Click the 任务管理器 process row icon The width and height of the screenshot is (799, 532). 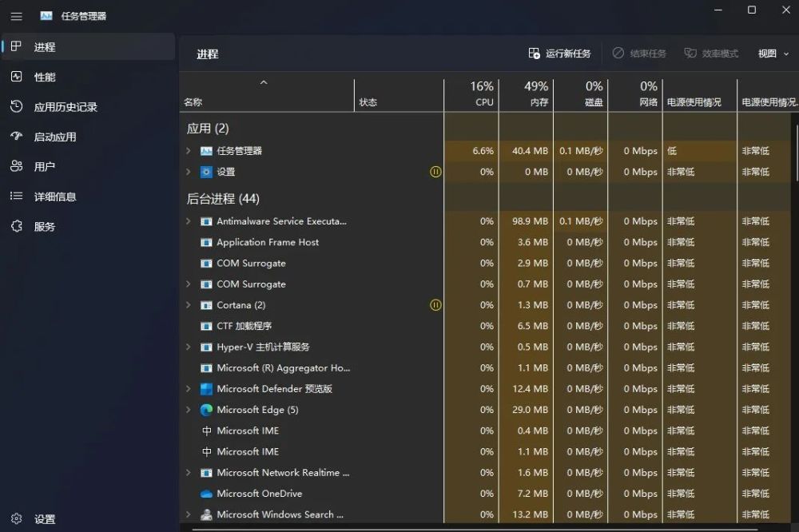coord(206,151)
